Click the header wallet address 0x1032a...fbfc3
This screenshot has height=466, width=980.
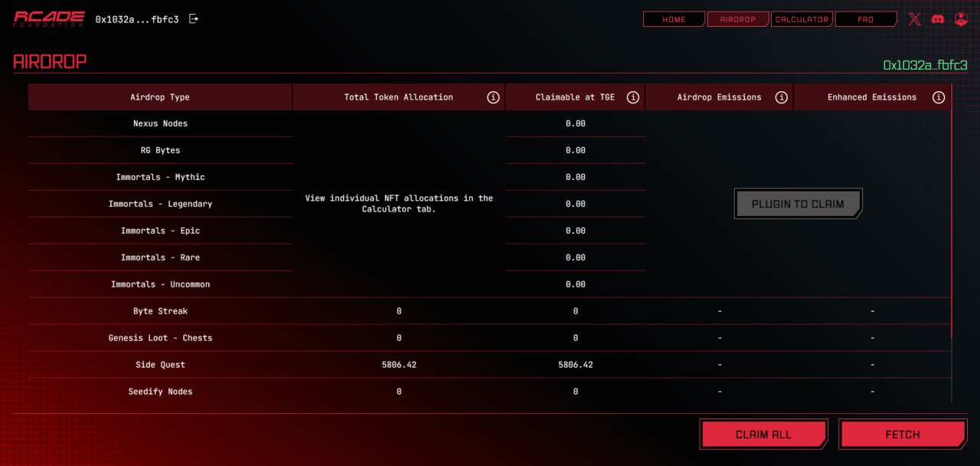pos(137,19)
